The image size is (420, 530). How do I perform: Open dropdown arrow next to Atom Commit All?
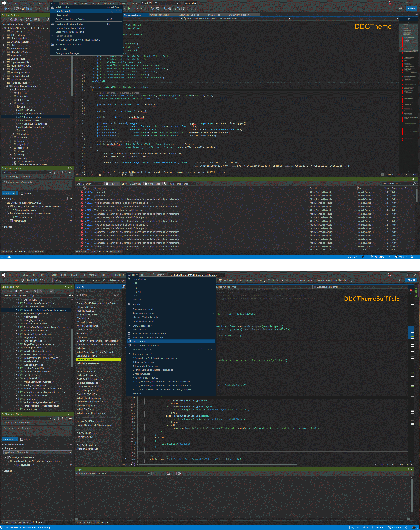point(17,194)
